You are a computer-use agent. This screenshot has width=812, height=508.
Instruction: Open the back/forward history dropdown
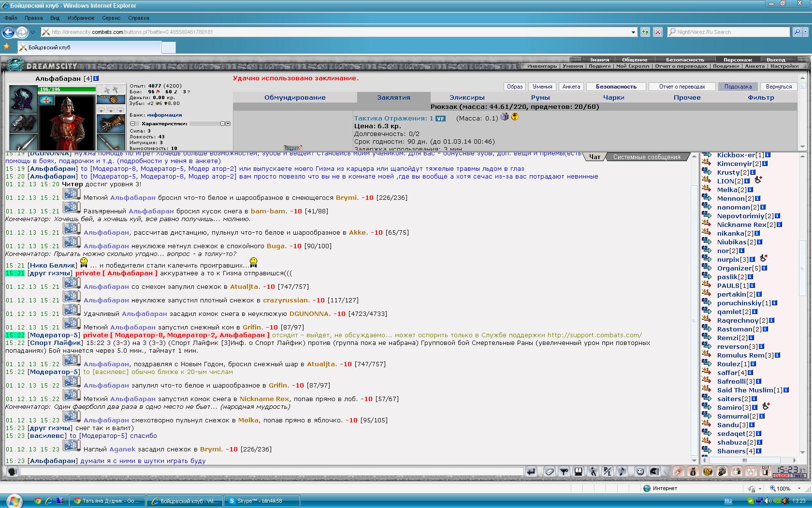pyautogui.click(x=32, y=32)
